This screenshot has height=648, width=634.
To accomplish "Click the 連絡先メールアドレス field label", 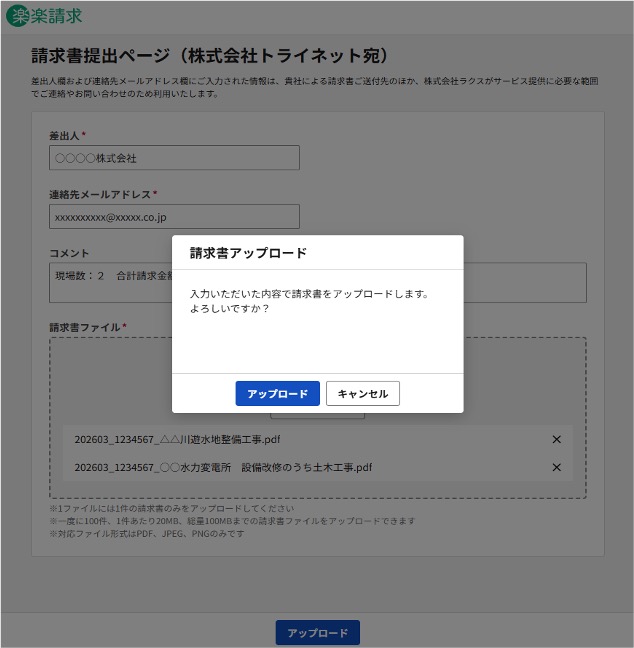I will 100,194.
